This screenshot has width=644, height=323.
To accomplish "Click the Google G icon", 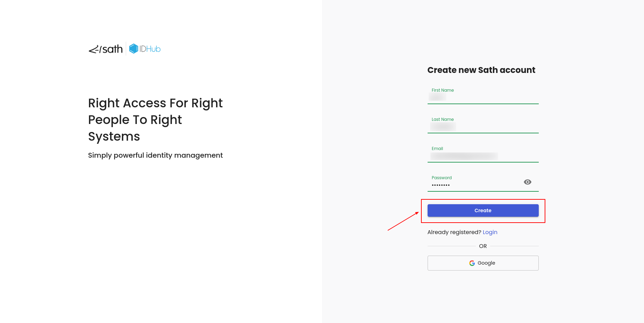I will [x=472, y=263].
